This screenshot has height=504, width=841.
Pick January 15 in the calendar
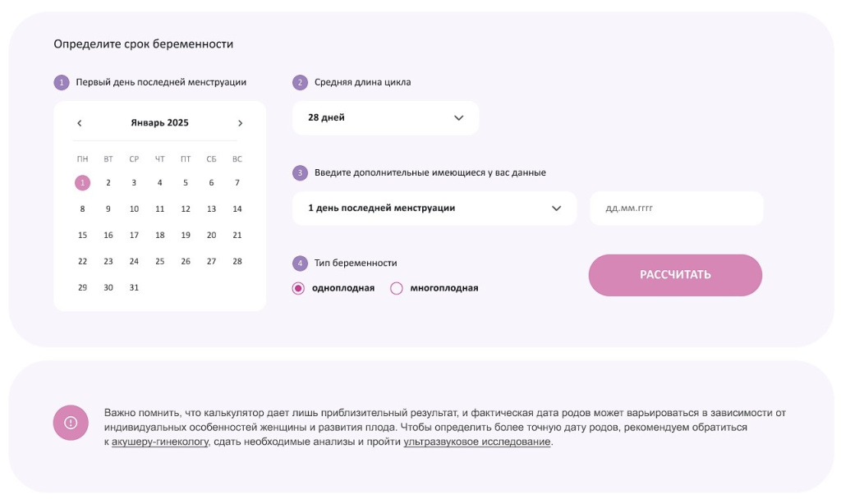pyautogui.click(x=82, y=236)
